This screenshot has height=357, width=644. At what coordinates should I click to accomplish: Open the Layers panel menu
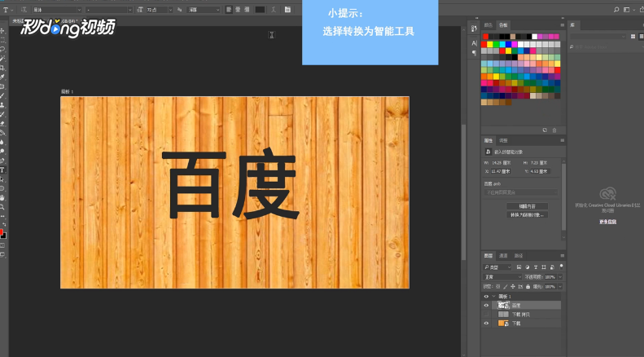point(563,256)
